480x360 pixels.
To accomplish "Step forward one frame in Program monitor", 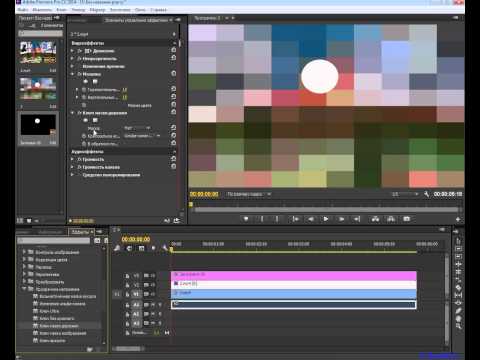I will click(x=341, y=219).
